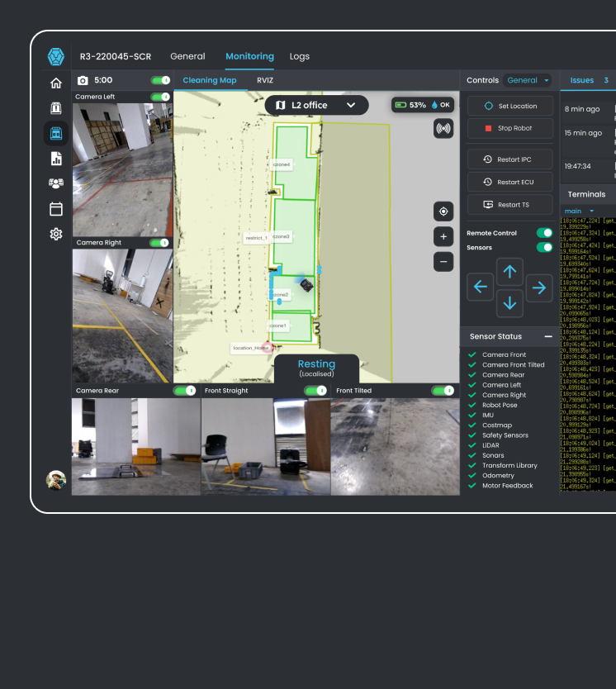
Task: Click the hexagon app logo
Action: point(56,57)
